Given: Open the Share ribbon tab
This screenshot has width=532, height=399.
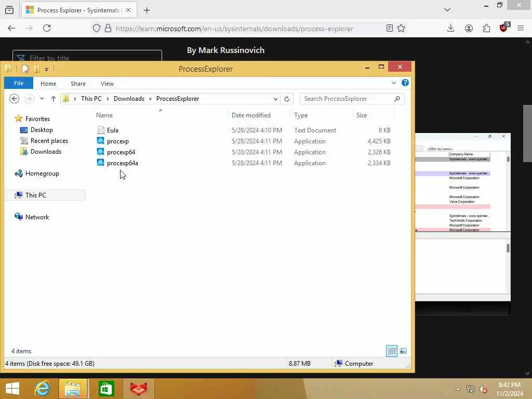Looking at the screenshot, I should pos(78,84).
